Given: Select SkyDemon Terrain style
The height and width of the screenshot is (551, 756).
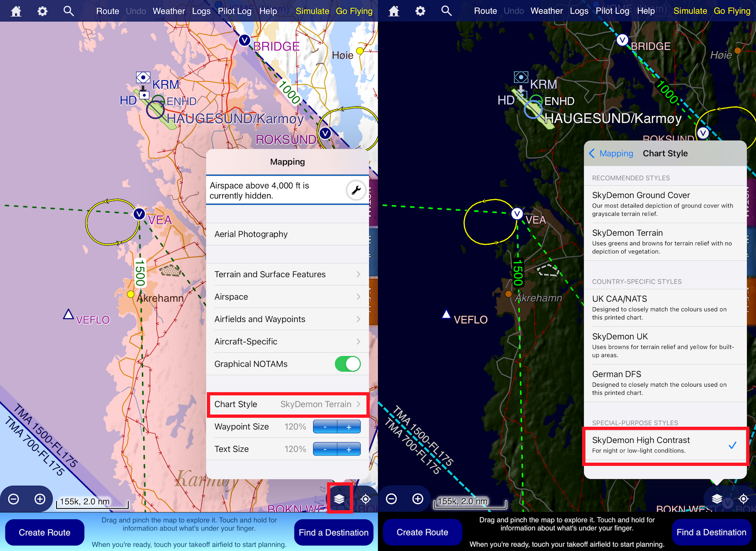Looking at the screenshot, I should [x=665, y=242].
